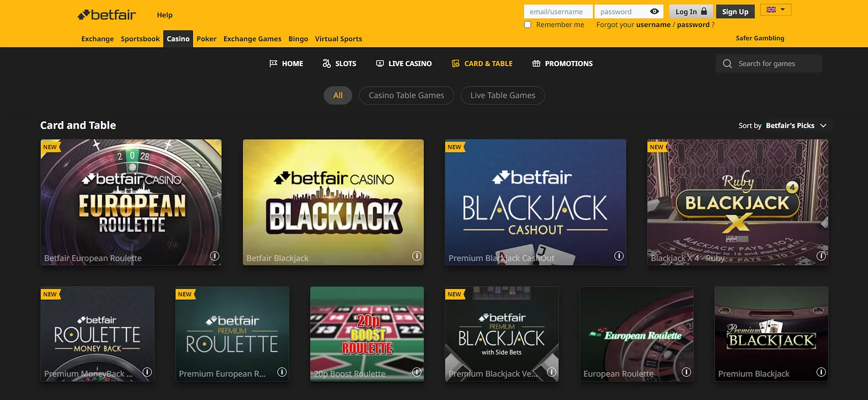Open Virtual Sports tab
This screenshot has height=400, width=868.
click(339, 39)
